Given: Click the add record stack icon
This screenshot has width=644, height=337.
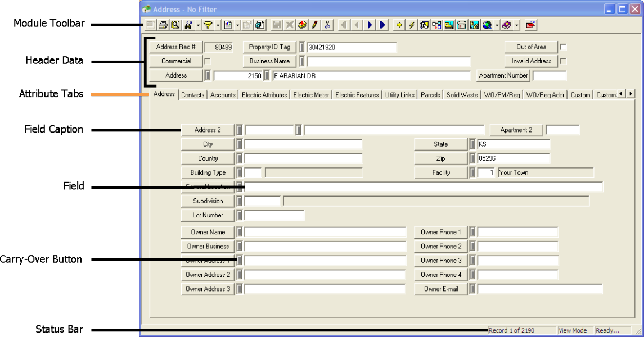Looking at the screenshot, I should pyautogui.click(x=302, y=25).
